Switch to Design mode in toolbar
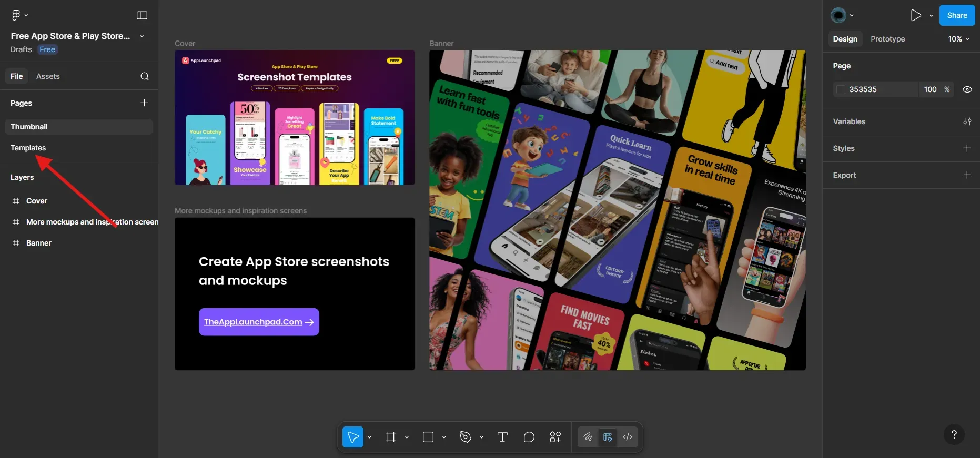980x458 pixels. 608,437
